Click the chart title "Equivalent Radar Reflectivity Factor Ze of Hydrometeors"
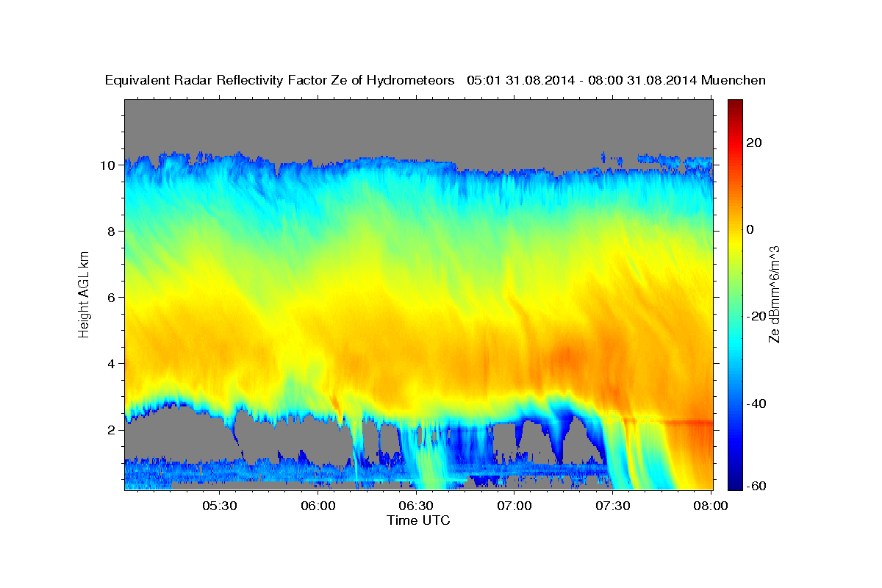 click(279, 81)
